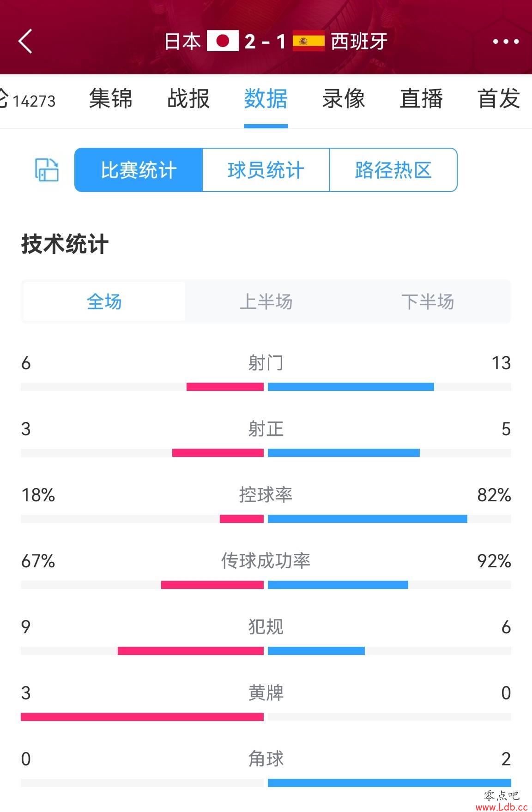Select the 路径热区 segment
The height and width of the screenshot is (812, 532).
(393, 170)
